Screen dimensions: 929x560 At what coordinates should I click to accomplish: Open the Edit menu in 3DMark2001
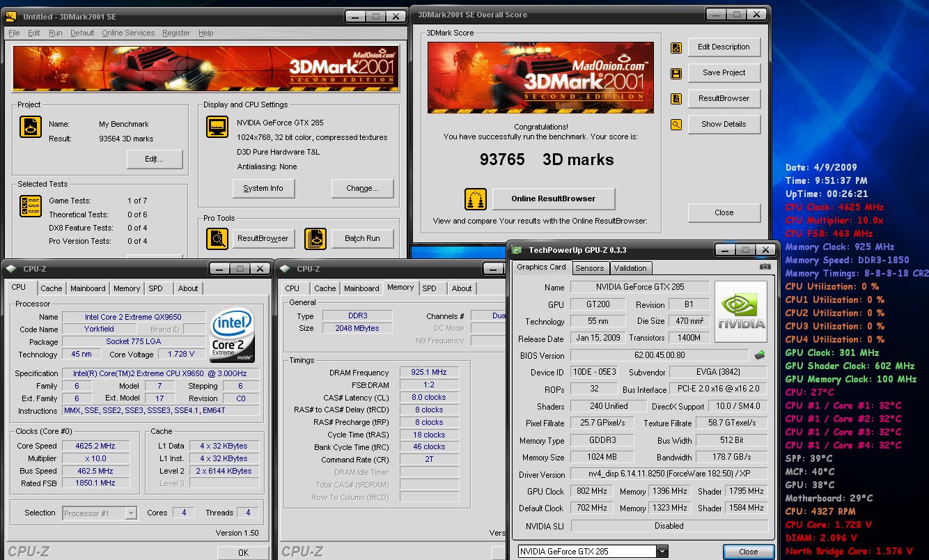pyautogui.click(x=33, y=33)
